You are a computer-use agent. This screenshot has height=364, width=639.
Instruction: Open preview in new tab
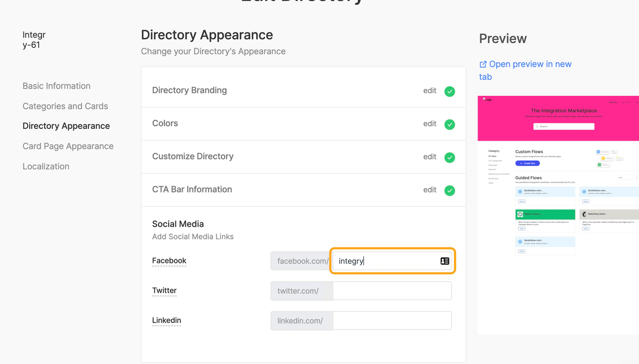click(526, 70)
